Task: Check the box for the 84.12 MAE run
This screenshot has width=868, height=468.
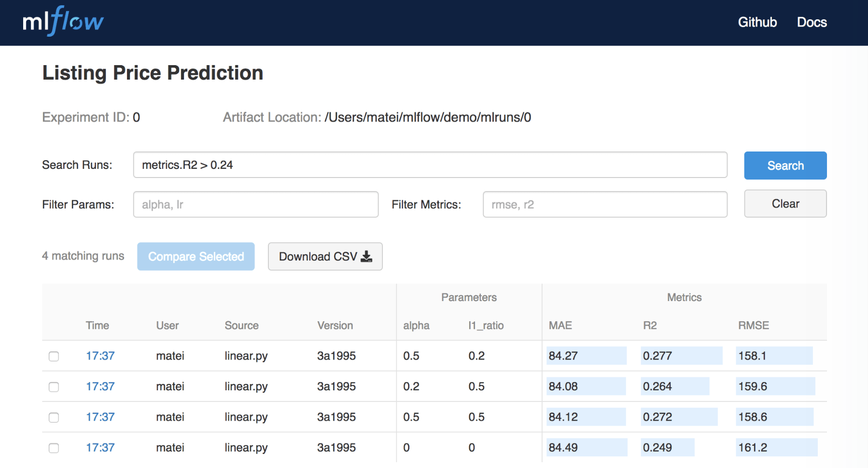Action: click(54, 417)
